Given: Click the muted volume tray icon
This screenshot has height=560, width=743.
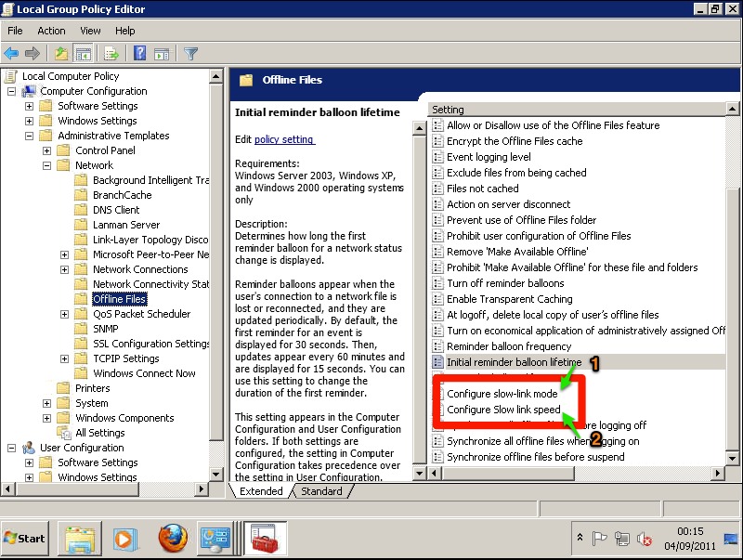Looking at the screenshot, I should (644, 539).
